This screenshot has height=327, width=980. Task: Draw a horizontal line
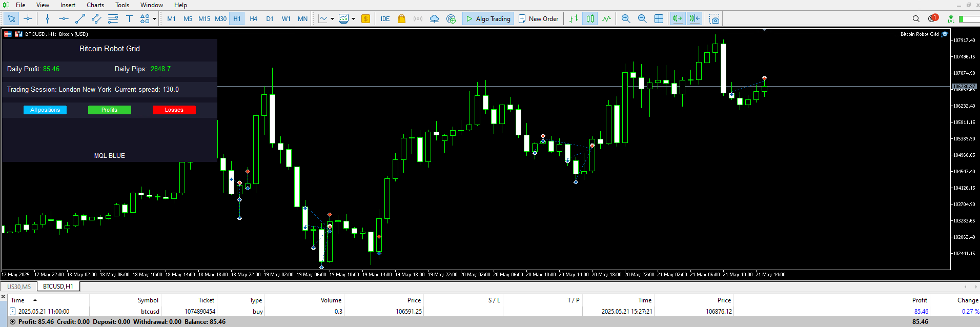[x=64, y=19]
